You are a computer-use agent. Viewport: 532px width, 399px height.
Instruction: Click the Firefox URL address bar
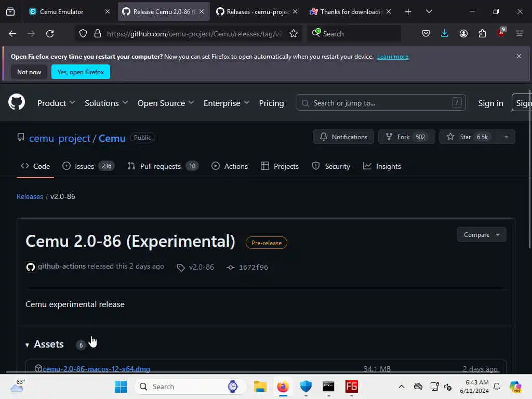point(194,34)
